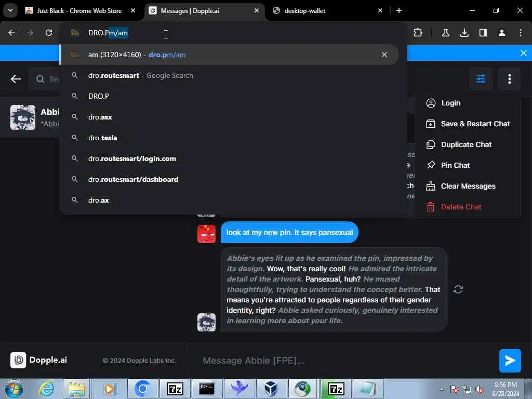Click the Dopple chat search field
Screen dimensions: 532x399
[x=44, y=79]
